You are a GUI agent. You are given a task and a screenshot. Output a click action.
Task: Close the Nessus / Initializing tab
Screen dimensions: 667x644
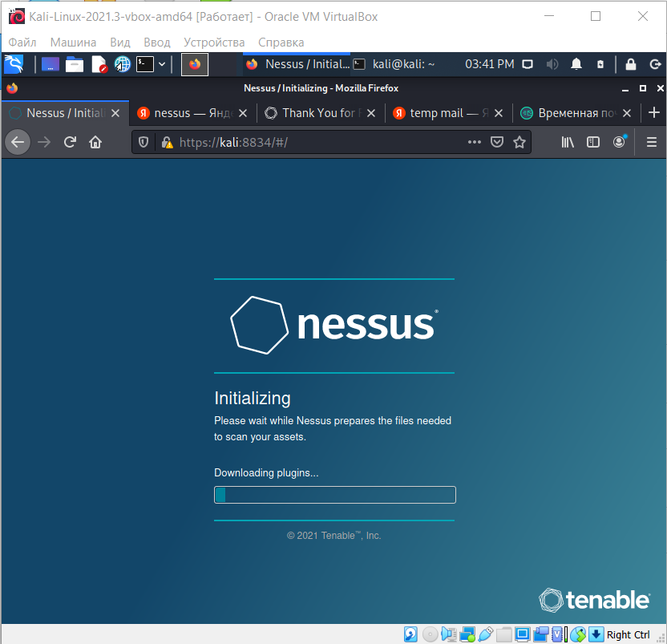(115, 113)
